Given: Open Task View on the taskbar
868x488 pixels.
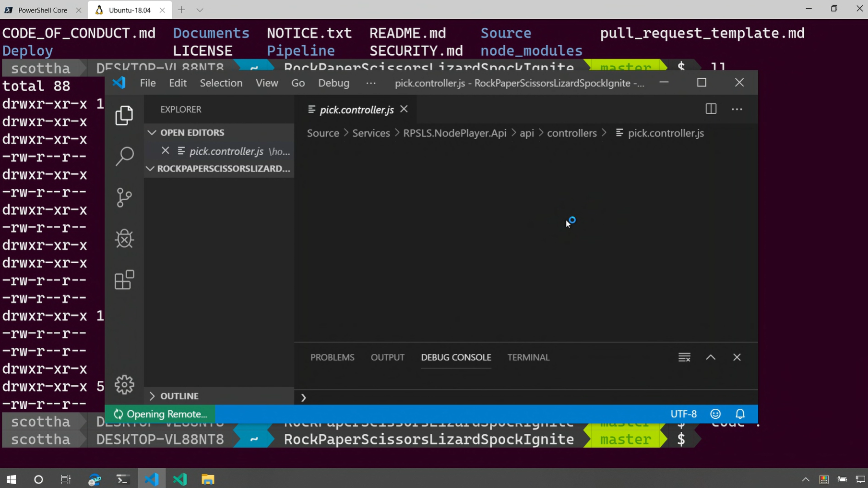Looking at the screenshot, I should click(x=66, y=479).
